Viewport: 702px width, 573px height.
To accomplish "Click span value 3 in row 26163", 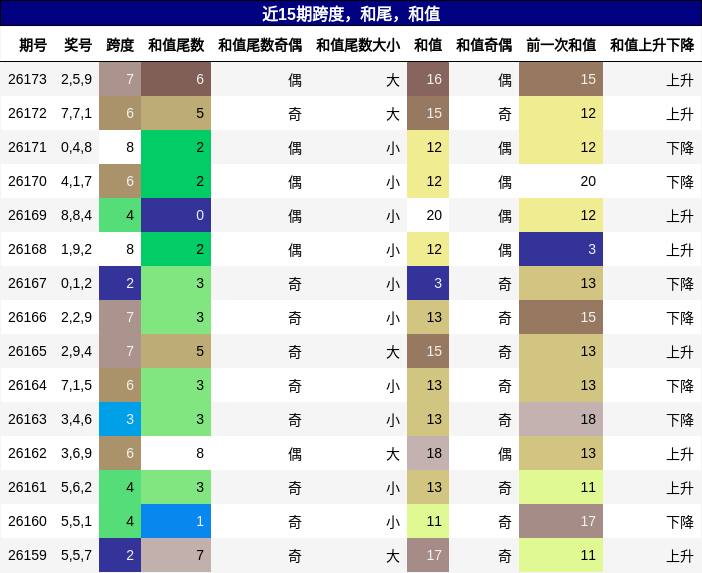I will 120,419.
